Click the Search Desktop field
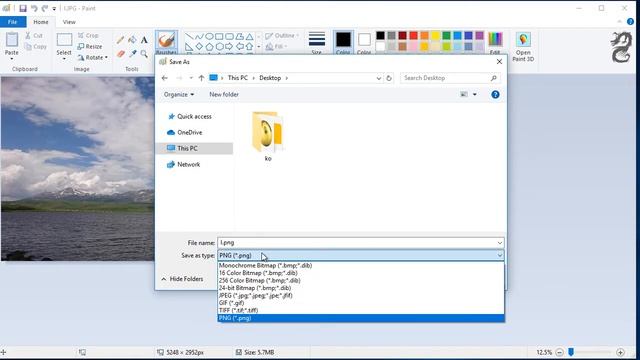The width and height of the screenshot is (640, 360). pos(450,78)
